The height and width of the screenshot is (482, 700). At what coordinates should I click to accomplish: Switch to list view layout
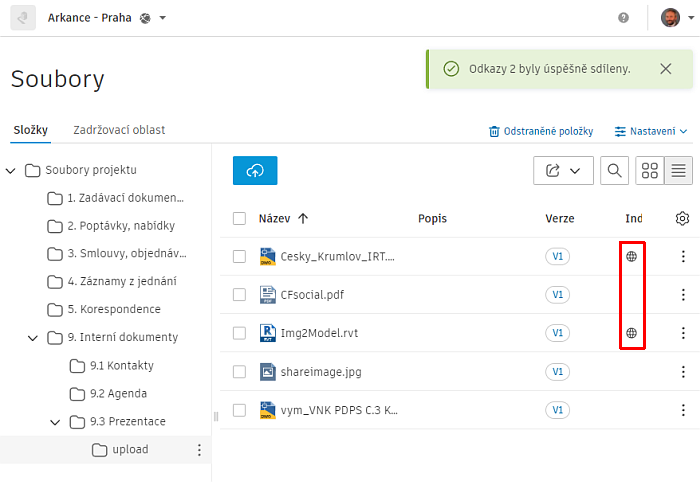click(679, 171)
